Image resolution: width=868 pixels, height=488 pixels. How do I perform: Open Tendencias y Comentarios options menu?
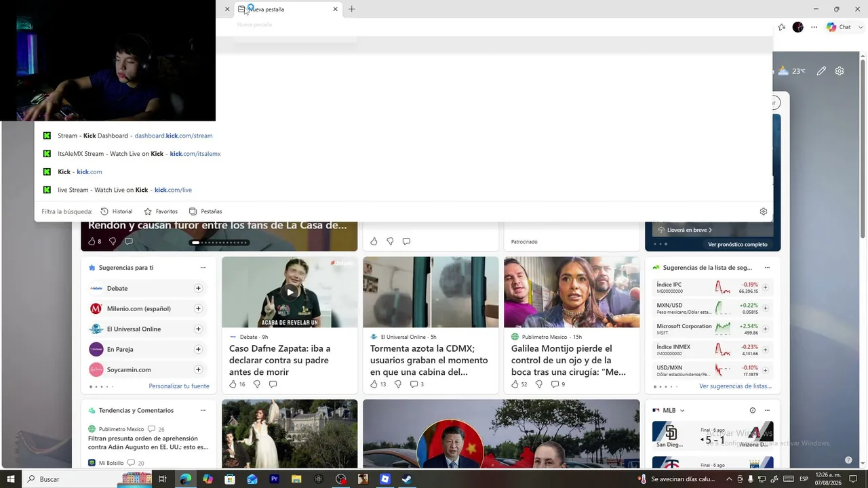203,410
